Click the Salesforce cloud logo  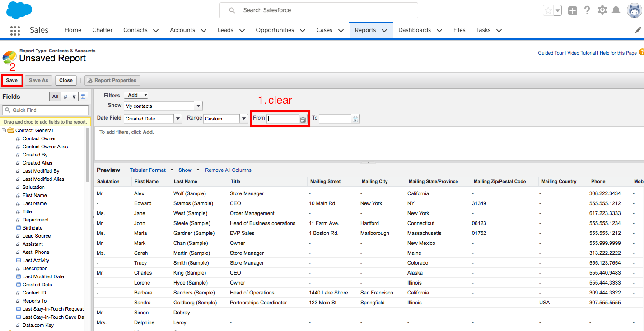tap(19, 10)
